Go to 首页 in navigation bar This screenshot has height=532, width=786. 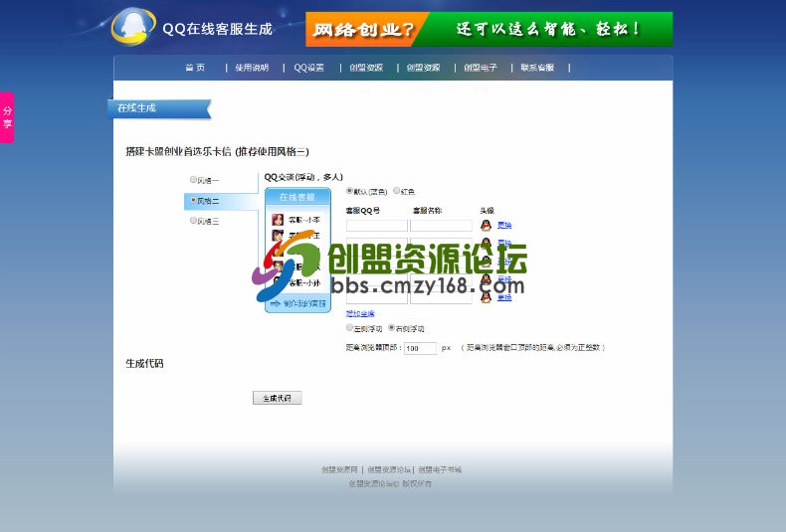pos(195,68)
